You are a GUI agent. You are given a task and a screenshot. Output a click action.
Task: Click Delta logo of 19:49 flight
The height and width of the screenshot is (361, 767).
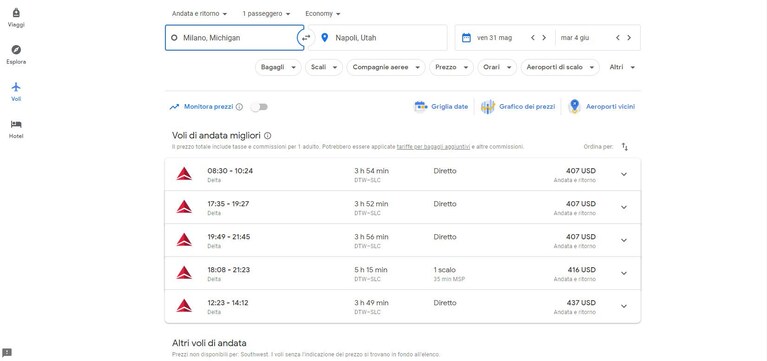184,240
